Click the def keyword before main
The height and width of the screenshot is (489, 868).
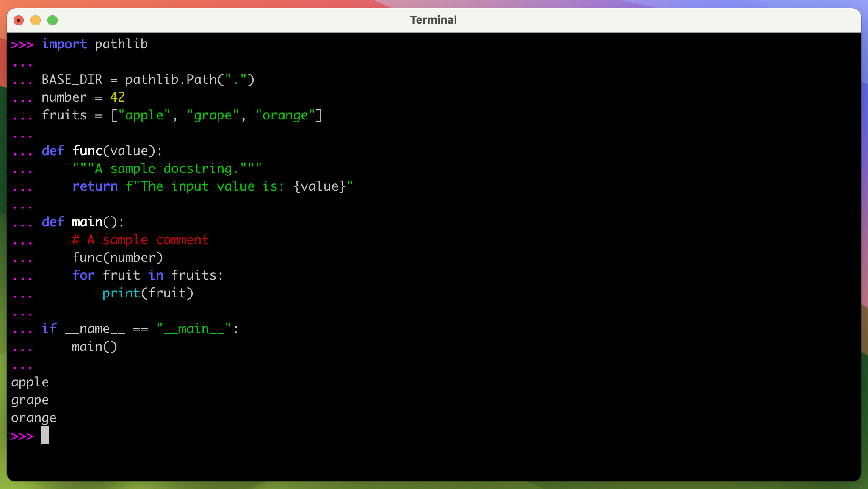[53, 222]
